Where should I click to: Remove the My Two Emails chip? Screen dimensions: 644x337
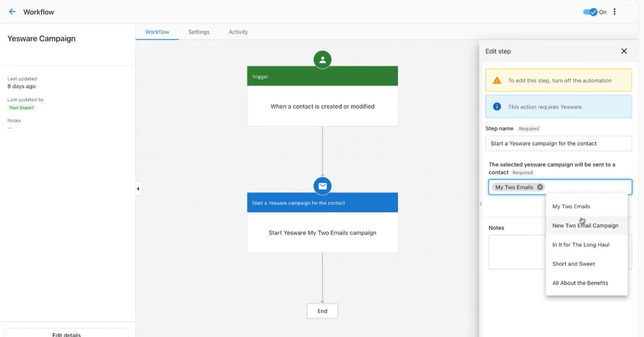point(540,187)
